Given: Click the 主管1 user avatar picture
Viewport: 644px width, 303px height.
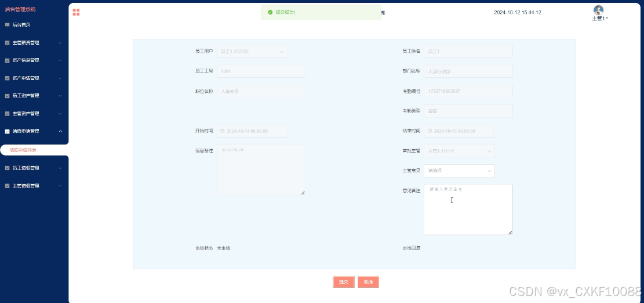Looking at the screenshot, I should pos(598,10).
